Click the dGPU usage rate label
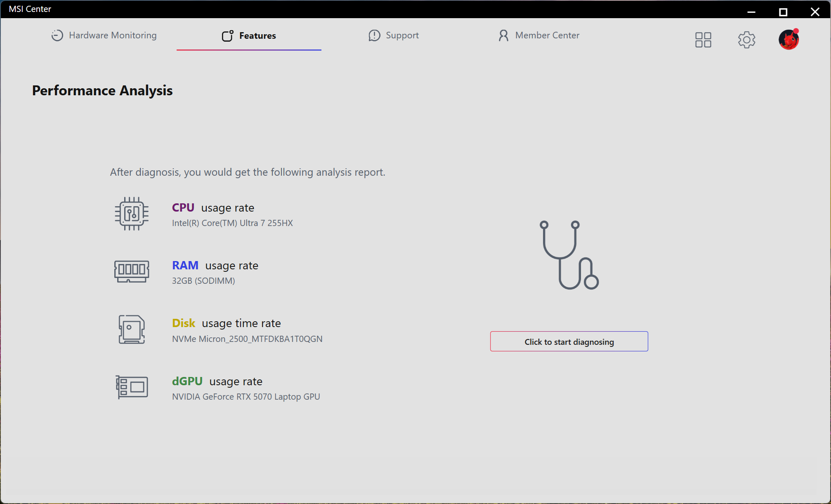The width and height of the screenshot is (831, 504). coord(217,382)
